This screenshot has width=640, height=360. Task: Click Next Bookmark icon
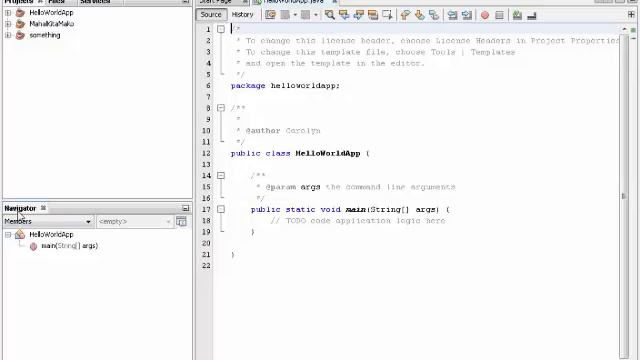tap(420, 15)
